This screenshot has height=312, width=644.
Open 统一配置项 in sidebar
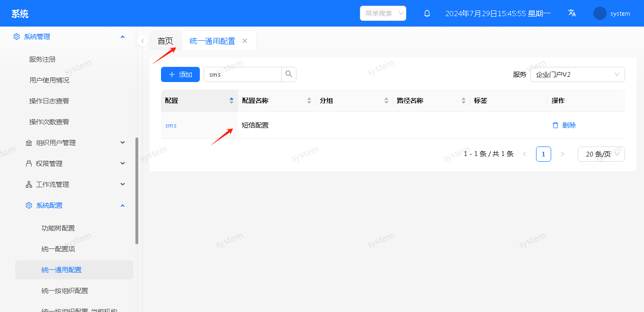point(58,249)
